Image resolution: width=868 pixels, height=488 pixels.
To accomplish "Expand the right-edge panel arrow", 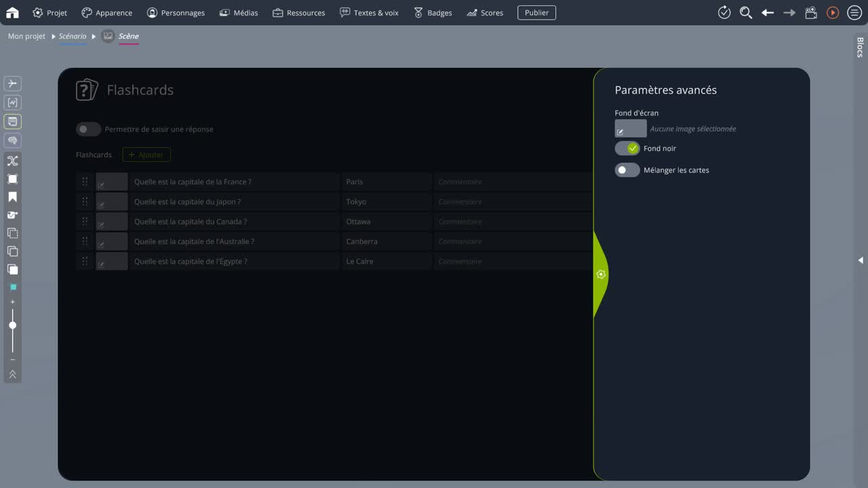I will pyautogui.click(x=861, y=260).
